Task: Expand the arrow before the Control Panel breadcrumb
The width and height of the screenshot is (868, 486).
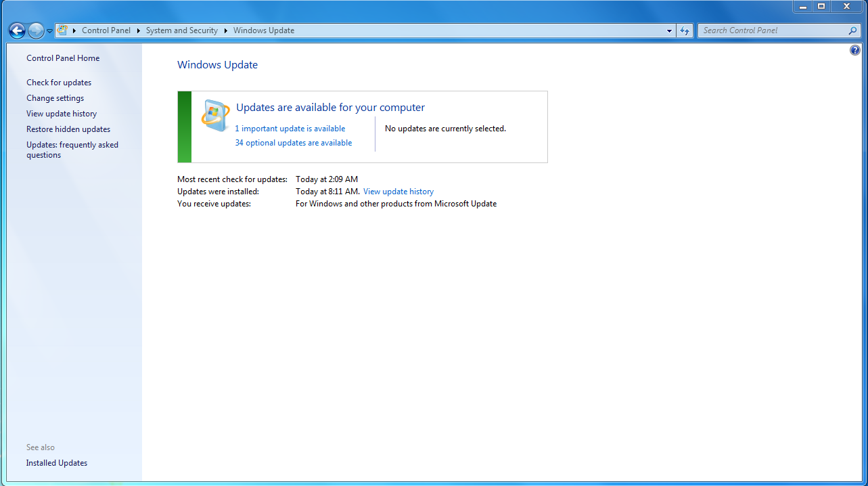Action: [x=74, y=30]
